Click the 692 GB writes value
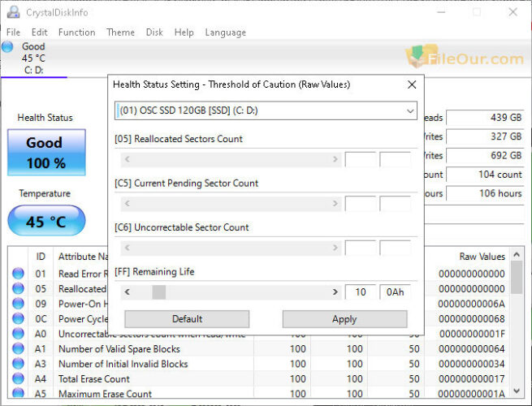The width and height of the screenshot is (532, 406). (x=485, y=156)
